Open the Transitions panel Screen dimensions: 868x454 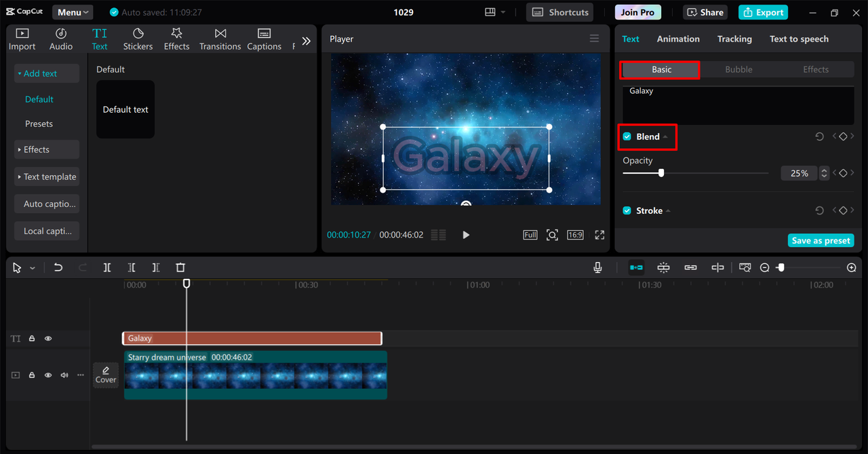point(220,39)
